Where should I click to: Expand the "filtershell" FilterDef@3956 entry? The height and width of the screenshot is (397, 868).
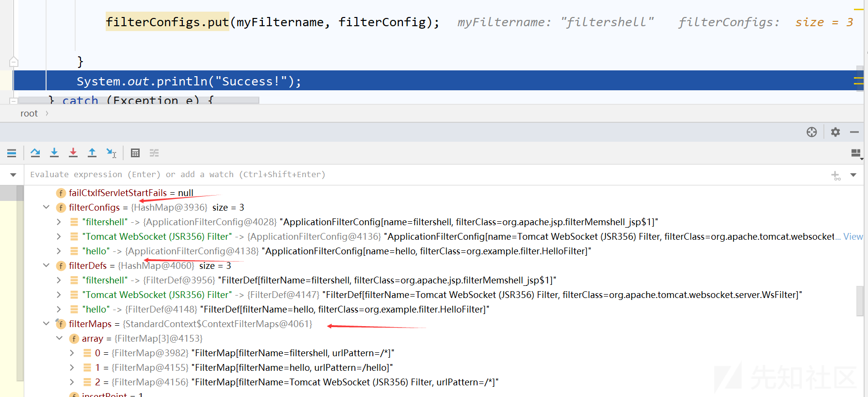59,280
